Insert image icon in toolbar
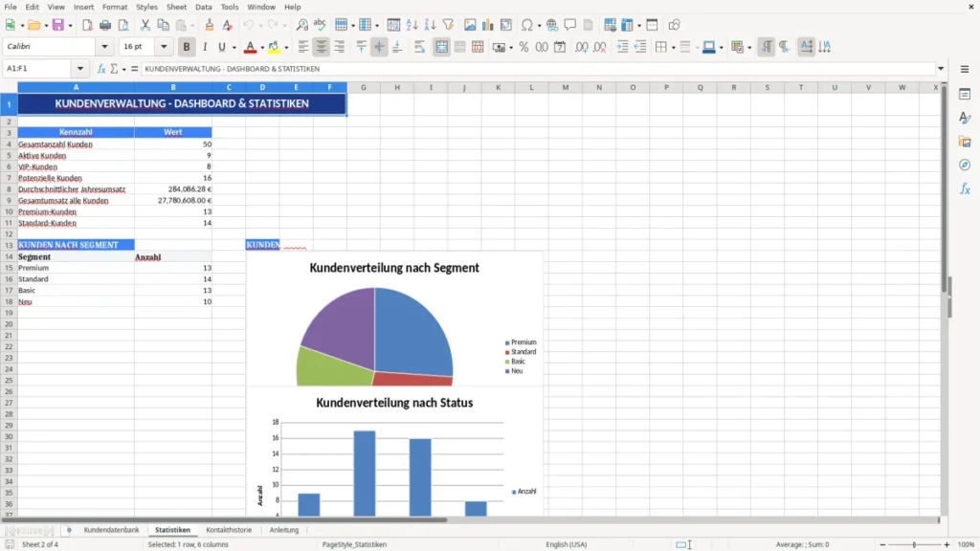The width and height of the screenshot is (980, 551). click(470, 25)
